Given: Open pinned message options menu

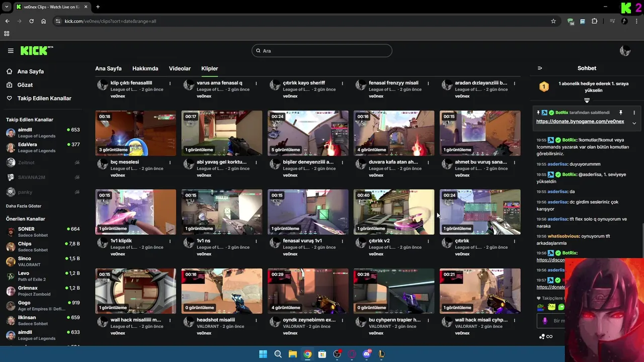Looking at the screenshot, I should point(634,113).
